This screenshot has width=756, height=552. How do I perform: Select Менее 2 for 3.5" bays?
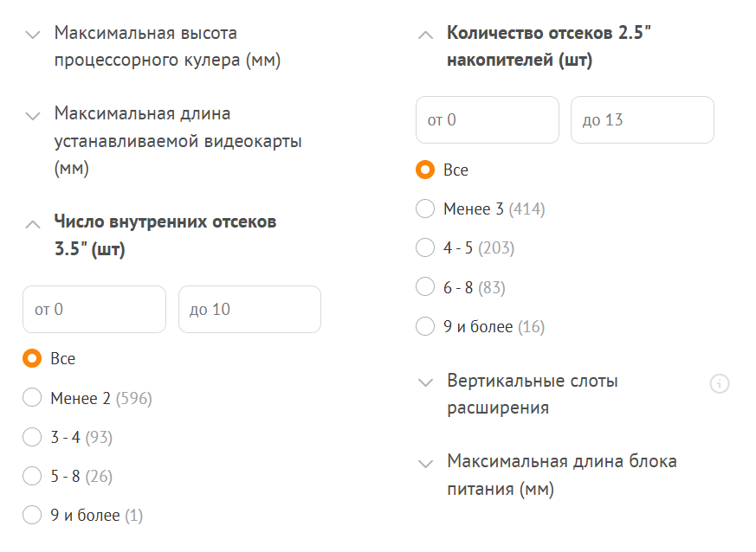point(32,398)
